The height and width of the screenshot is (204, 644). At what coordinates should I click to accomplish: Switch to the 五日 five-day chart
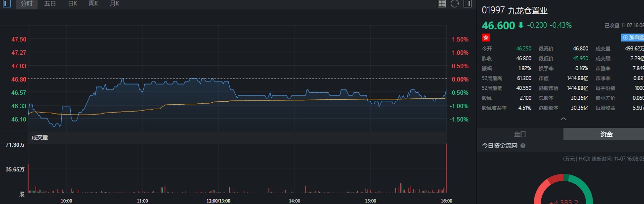(50, 4)
